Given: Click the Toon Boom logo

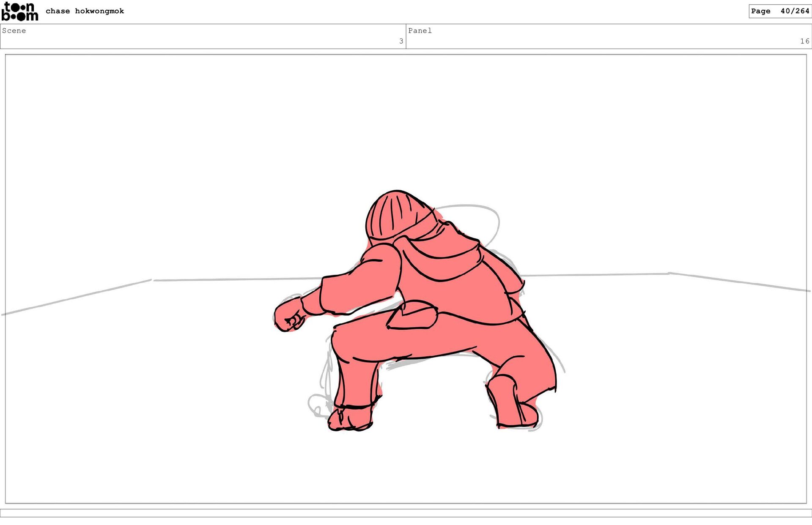Looking at the screenshot, I should [x=19, y=11].
